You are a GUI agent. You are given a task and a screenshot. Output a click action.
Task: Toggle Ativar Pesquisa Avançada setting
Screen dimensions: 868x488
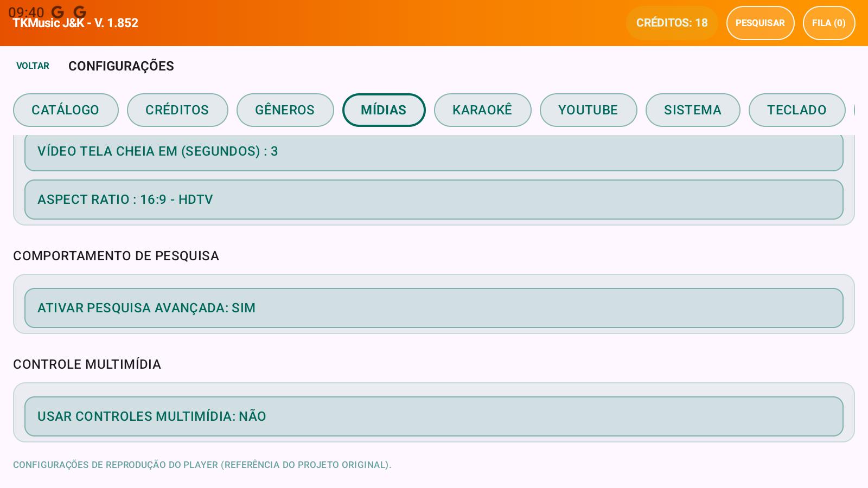coord(434,308)
